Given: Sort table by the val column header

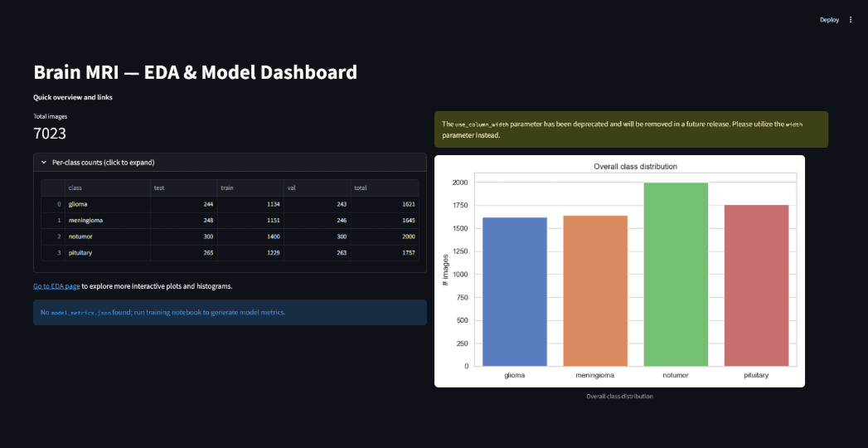Looking at the screenshot, I should [x=318, y=188].
